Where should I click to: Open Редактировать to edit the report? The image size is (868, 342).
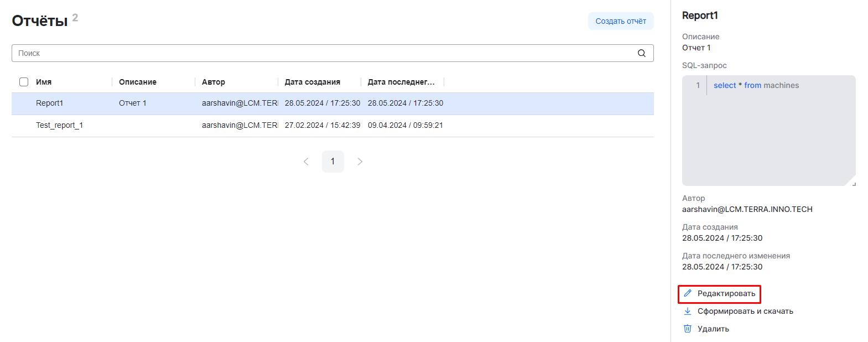coord(726,293)
